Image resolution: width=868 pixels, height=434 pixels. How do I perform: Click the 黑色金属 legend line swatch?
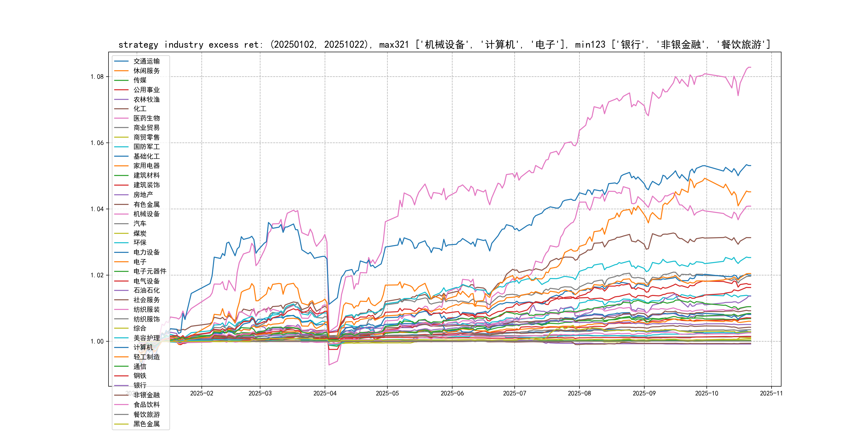[x=121, y=424]
